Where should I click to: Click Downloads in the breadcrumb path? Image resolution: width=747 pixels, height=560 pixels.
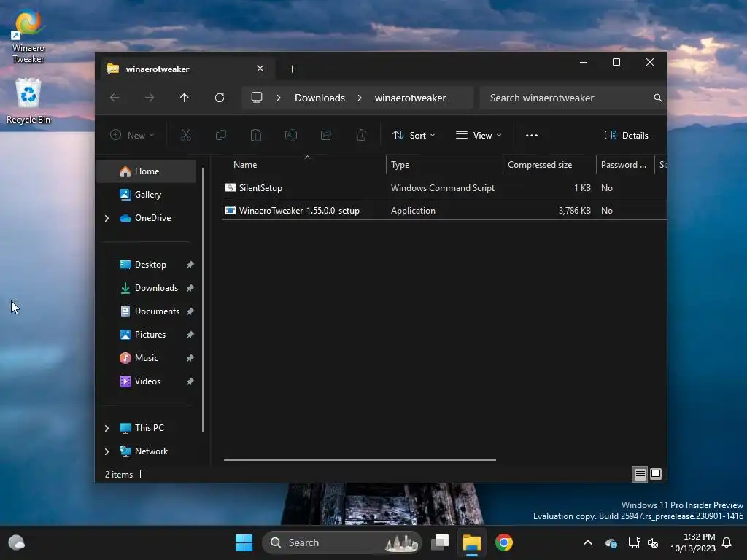point(320,98)
